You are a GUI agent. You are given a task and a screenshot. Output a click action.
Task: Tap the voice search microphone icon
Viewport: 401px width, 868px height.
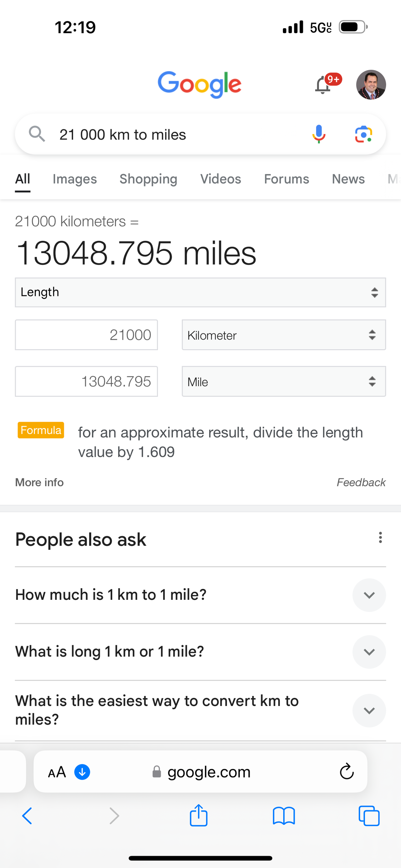coord(318,134)
